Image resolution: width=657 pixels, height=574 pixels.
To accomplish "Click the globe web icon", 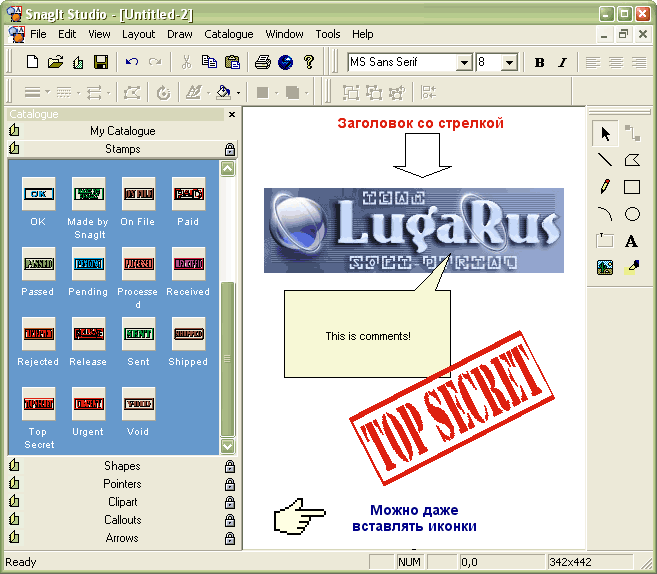I will pos(285,62).
